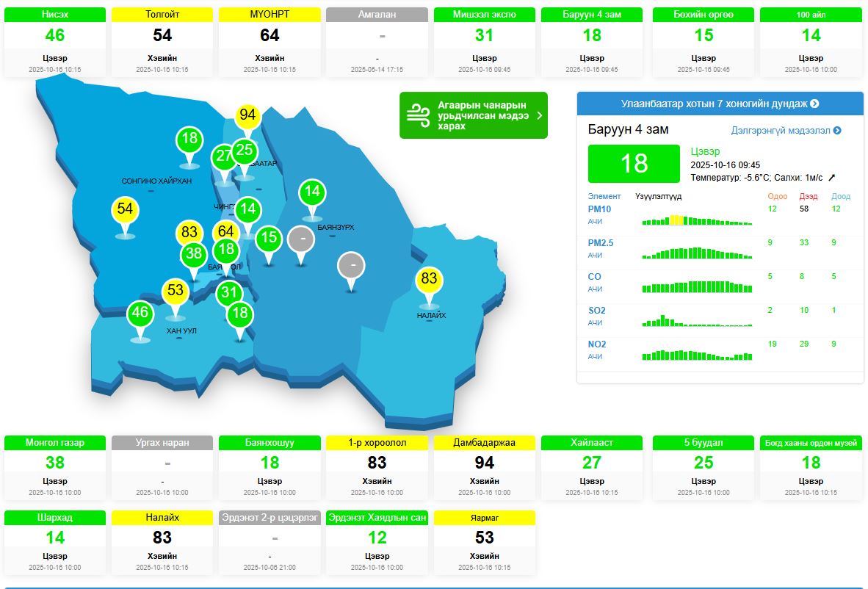The image size is (868, 589).
Task: Click the yellow 94 map pin
Action: tap(247, 115)
